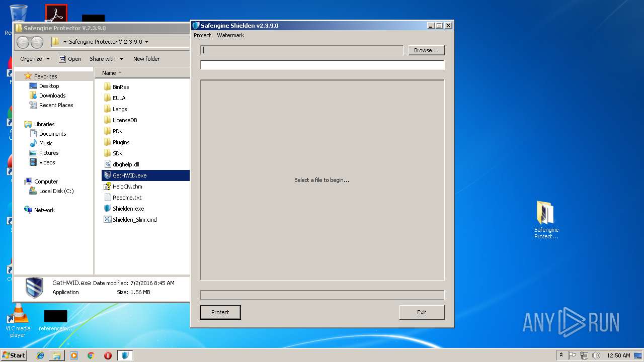The width and height of the screenshot is (644, 362).
Task: Open the Project menu in Shielden
Action: coord(202,35)
